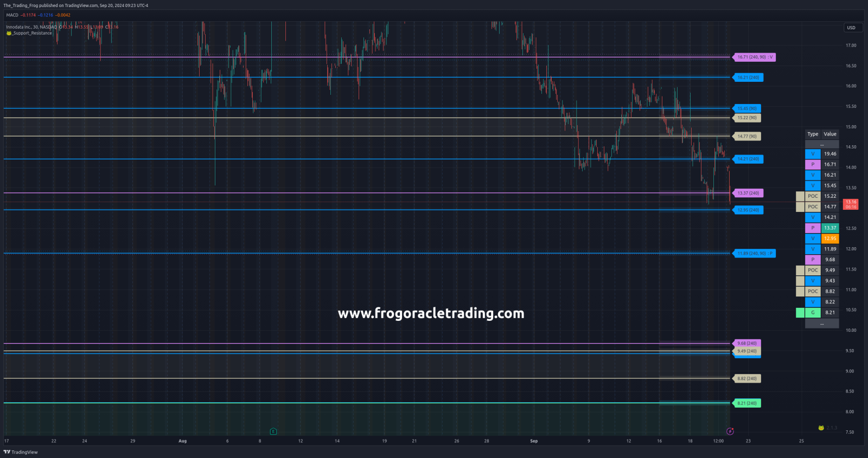Select the 8.22 value cell in the table

pos(830,302)
